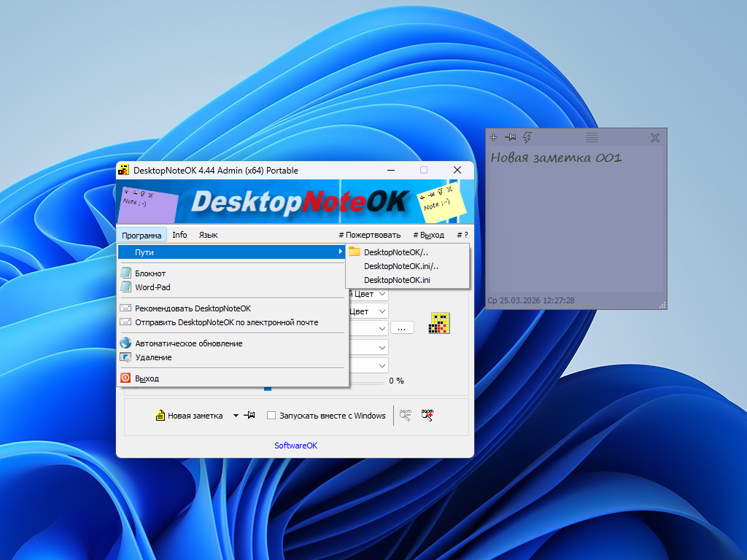Click the zoom out magnifier icon
Image resolution: width=747 pixels, height=560 pixels.
point(406,415)
